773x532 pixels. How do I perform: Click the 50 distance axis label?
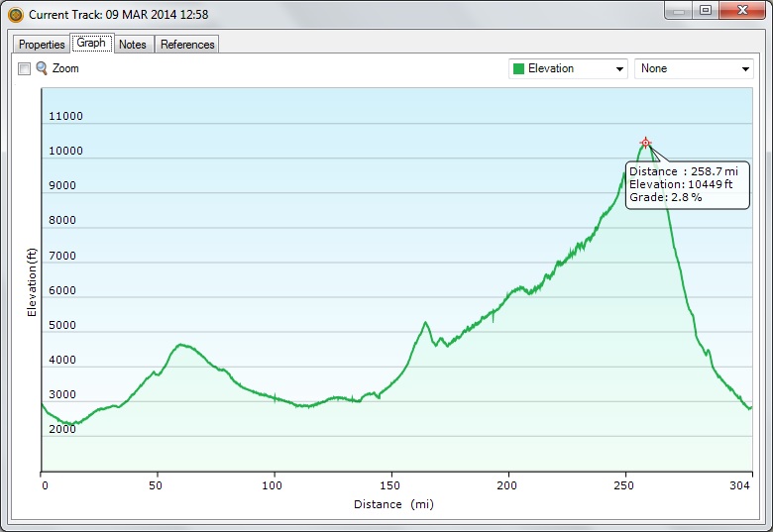click(156, 485)
